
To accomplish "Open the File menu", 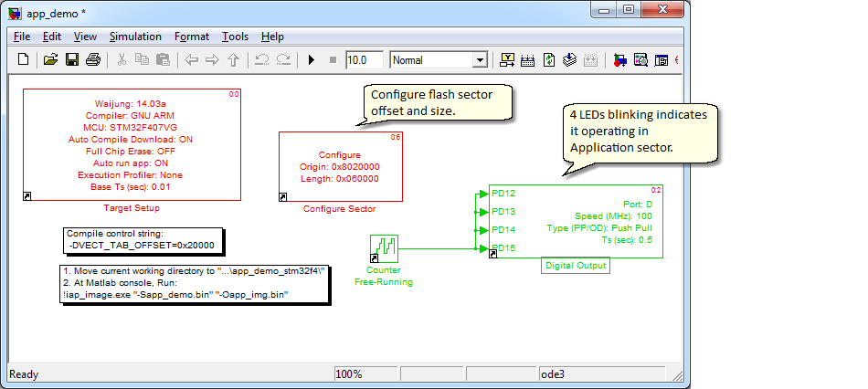I will pyautogui.click(x=22, y=37).
